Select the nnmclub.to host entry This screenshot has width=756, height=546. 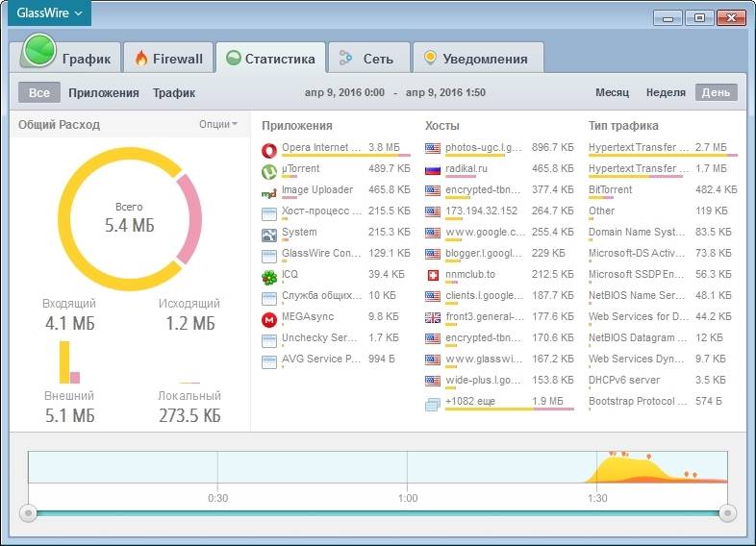tap(499, 275)
